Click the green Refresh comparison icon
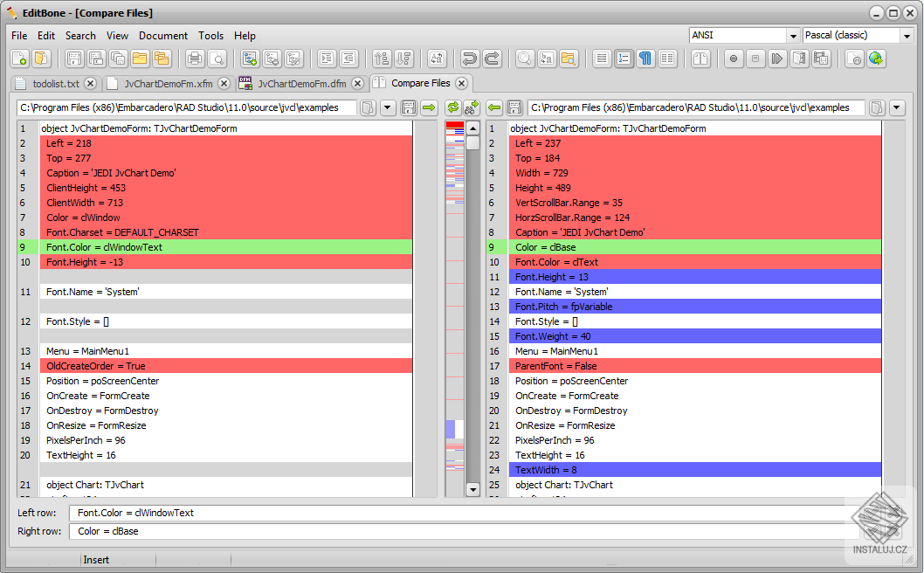 (x=453, y=107)
